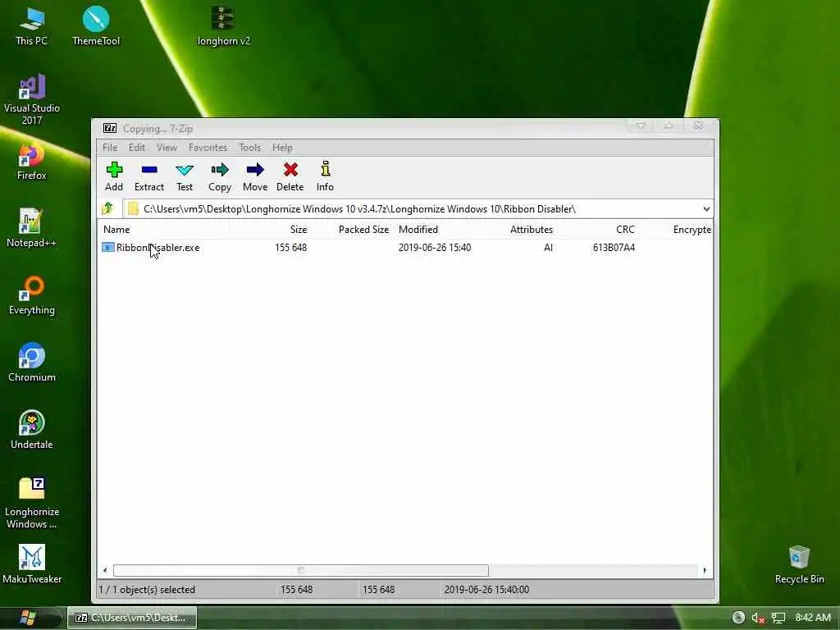Screen dimensions: 840x630
Task: Select the Visual Studio 2017 shortcut
Action: (32, 99)
